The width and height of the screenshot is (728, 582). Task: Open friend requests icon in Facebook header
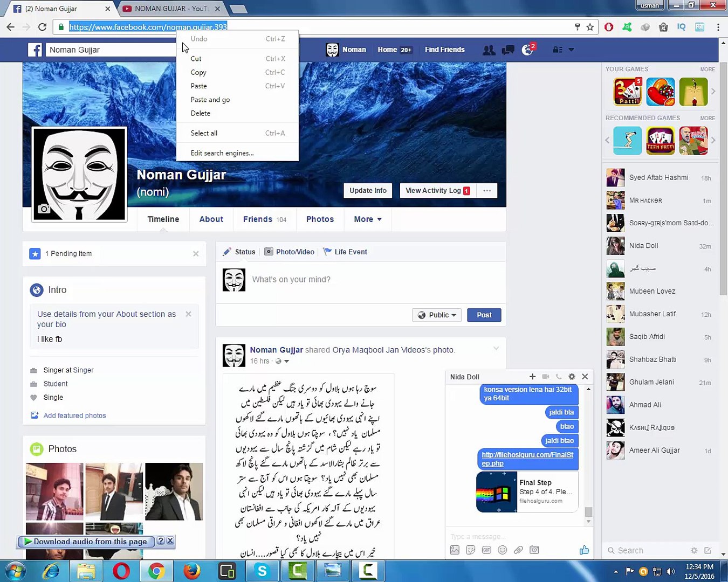pos(489,50)
